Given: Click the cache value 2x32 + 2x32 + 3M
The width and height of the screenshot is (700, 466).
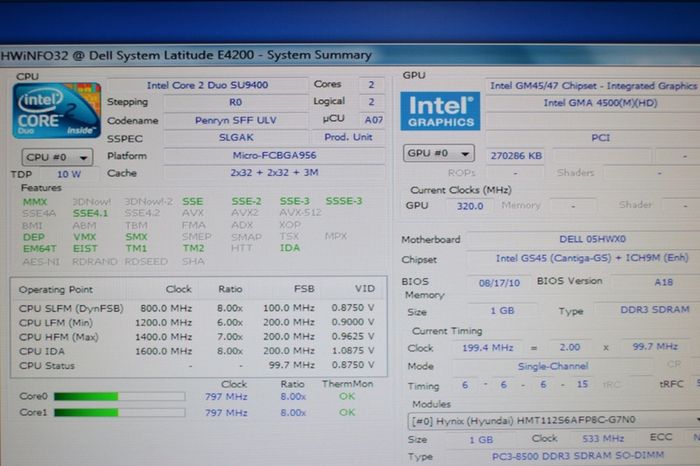Looking at the screenshot, I should [274, 172].
